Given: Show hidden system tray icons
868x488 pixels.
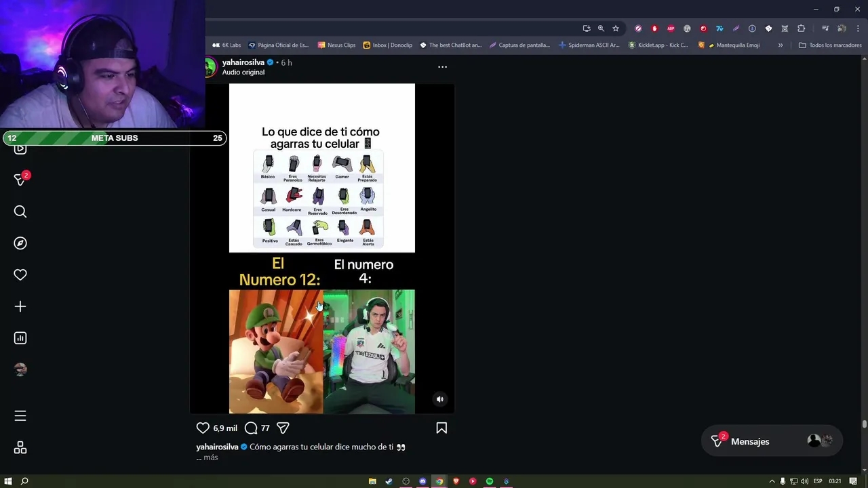Looking at the screenshot, I should (772, 481).
